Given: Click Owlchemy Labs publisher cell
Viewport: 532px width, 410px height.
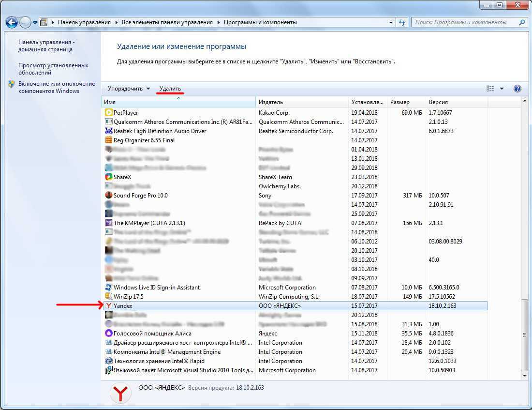Looking at the screenshot, I should tap(279, 186).
